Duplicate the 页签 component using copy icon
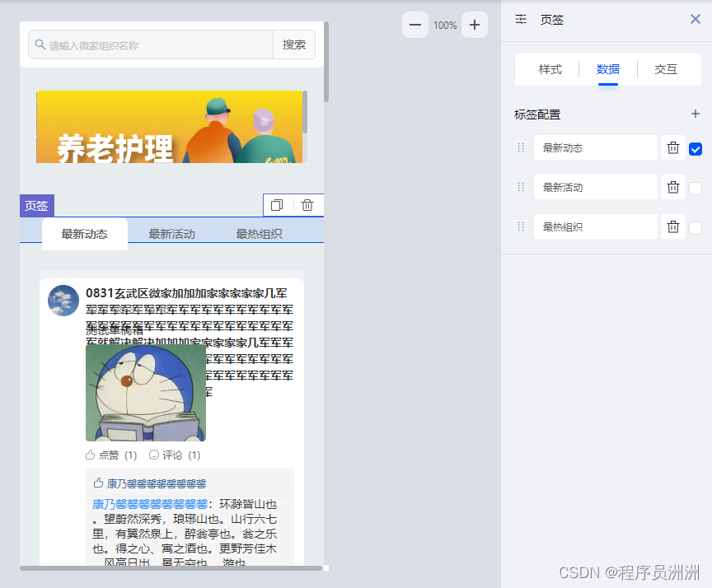The width and height of the screenshot is (712, 588). pyautogui.click(x=276, y=205)
